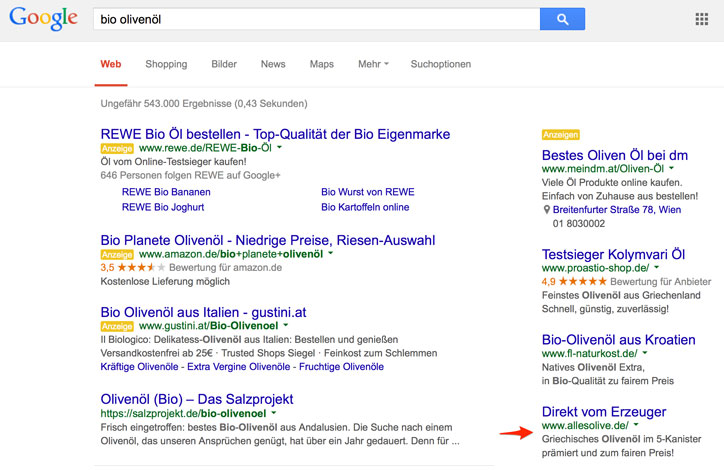Click the search field containing bio olivenöl
This screenshot has height=470, width=724.
315,19
